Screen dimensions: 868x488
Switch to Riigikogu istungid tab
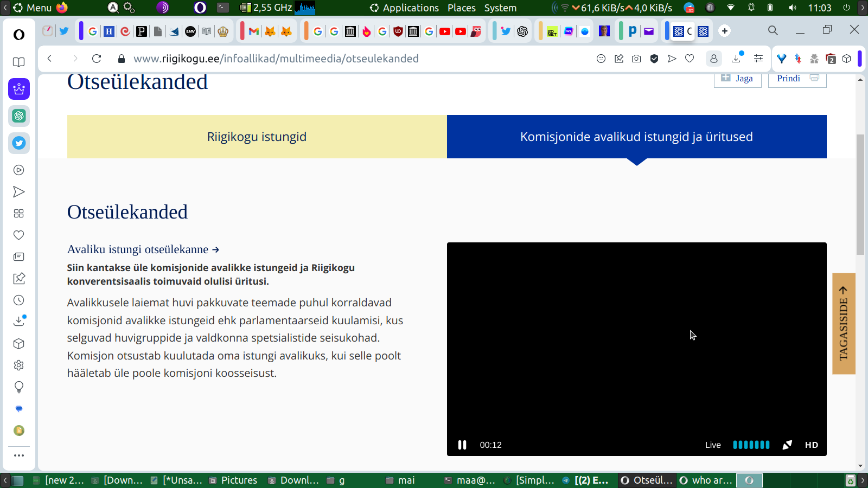257,137
